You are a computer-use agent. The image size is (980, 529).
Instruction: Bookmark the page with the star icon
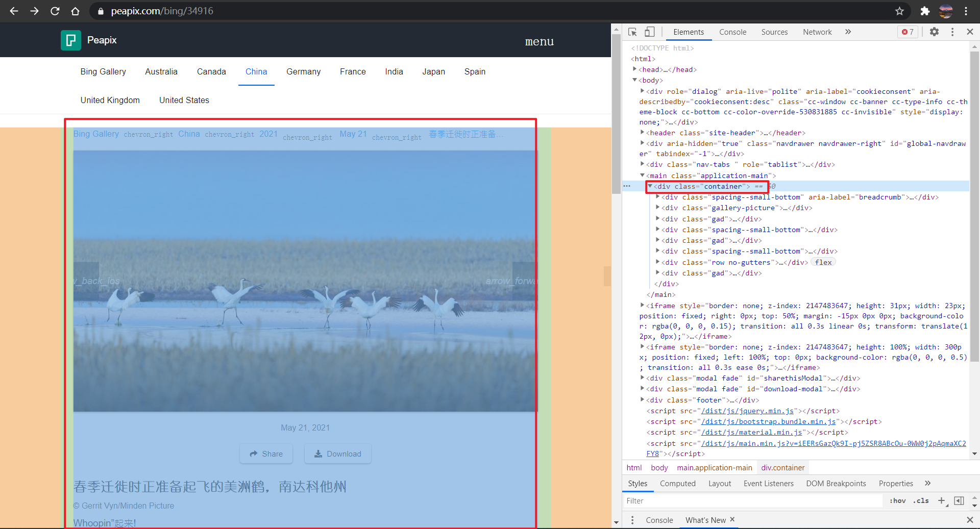coord(900,11)
